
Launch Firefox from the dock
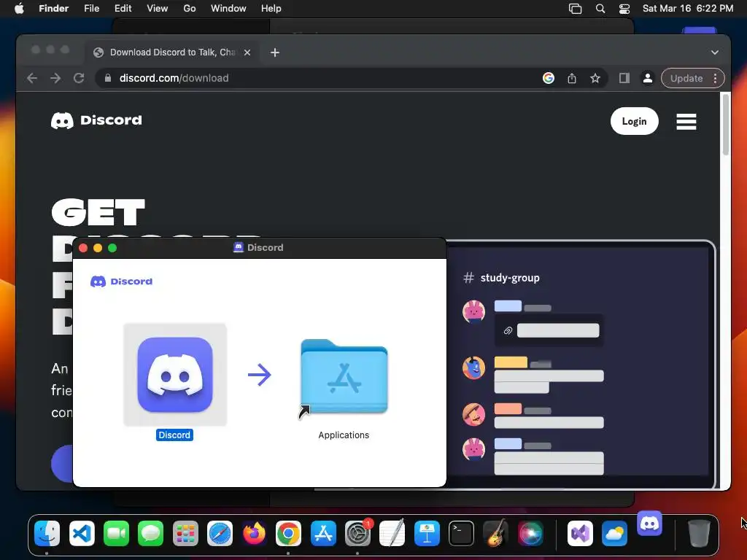254,533
